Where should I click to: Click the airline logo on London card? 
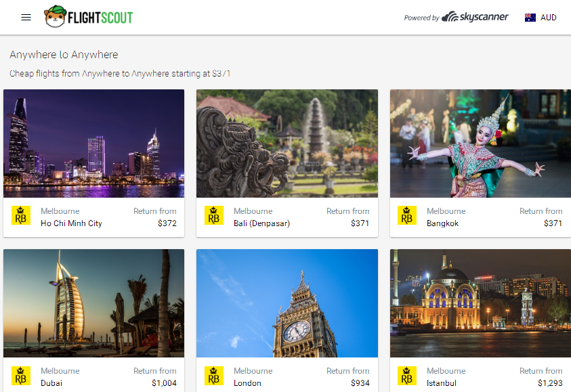(x=214, y=375)
